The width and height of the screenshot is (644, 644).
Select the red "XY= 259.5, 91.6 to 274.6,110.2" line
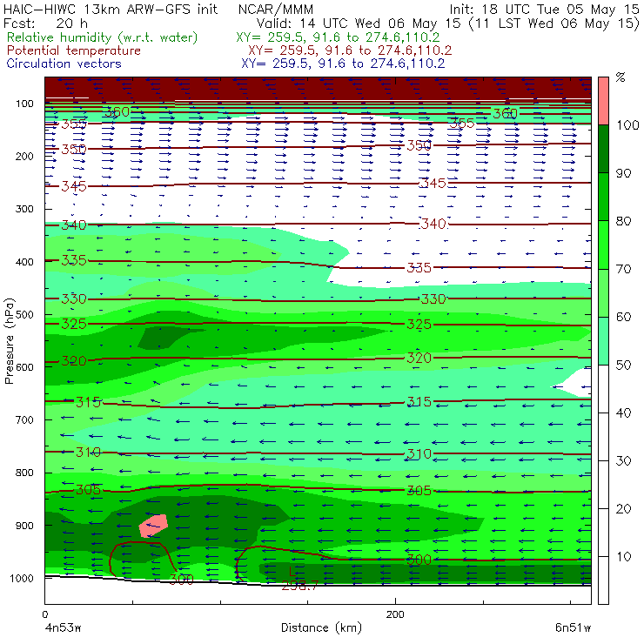pyautogui.click(x=350, y=50)
